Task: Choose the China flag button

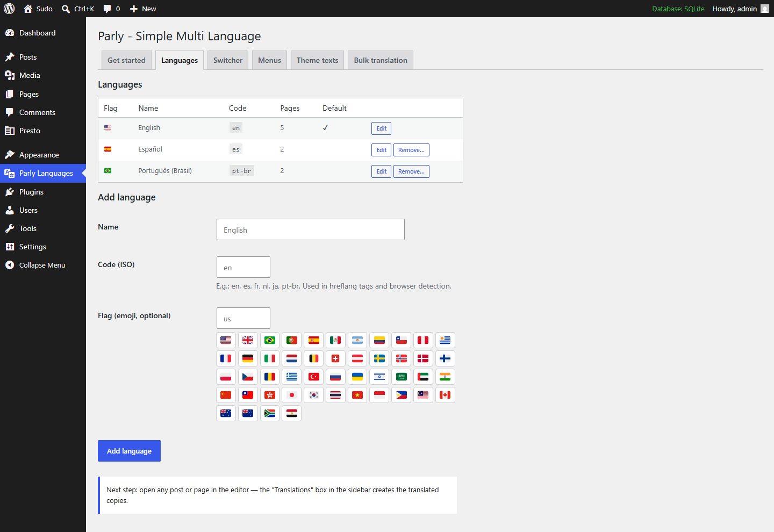Action: pyautogui.click(x=226, y=395)
